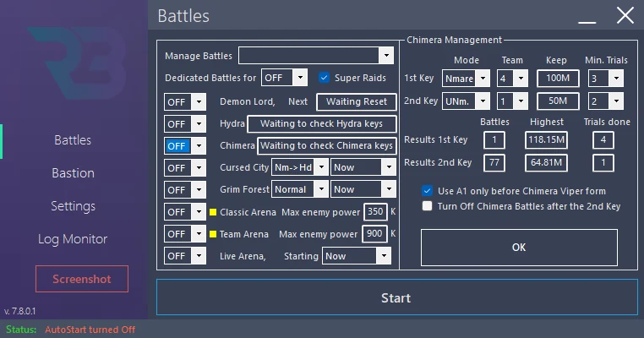Open the Chimera OFF dropdown
644x338 pixels.
tap(185, 146)
